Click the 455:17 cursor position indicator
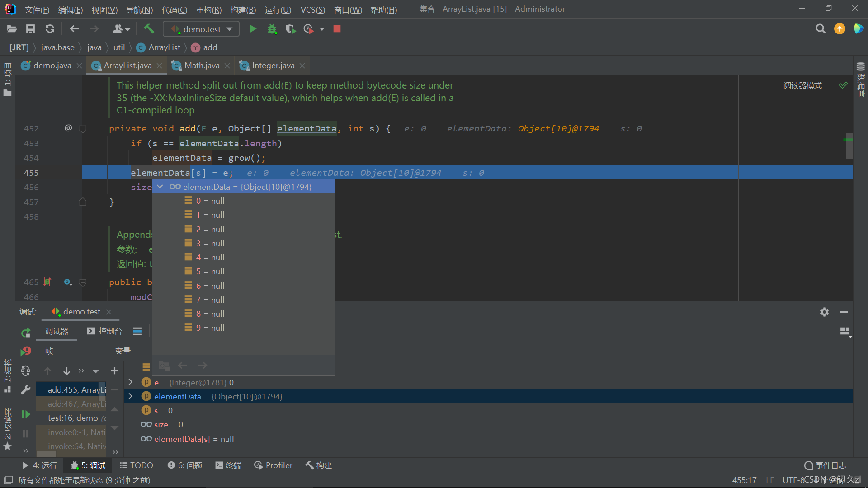This screenshot has height=488, width=868. [x=744, y=480]
